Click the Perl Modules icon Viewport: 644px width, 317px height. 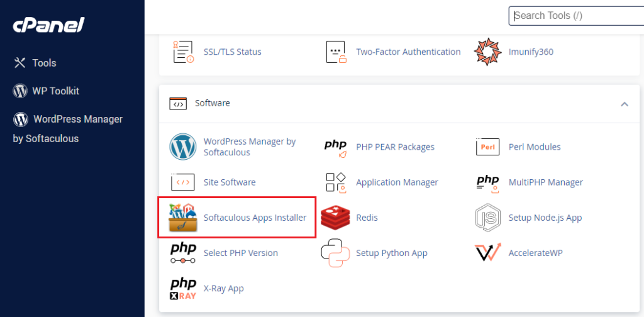point(487,147)
